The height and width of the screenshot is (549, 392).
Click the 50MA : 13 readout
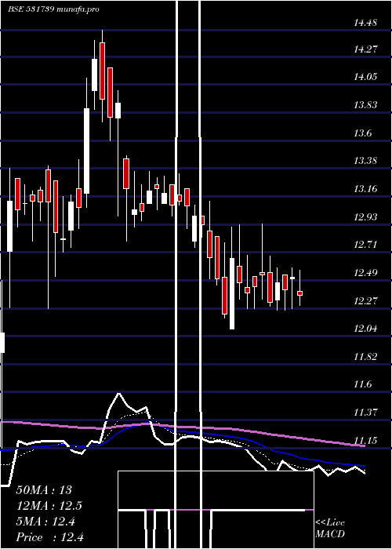click(x=44, y=490)
